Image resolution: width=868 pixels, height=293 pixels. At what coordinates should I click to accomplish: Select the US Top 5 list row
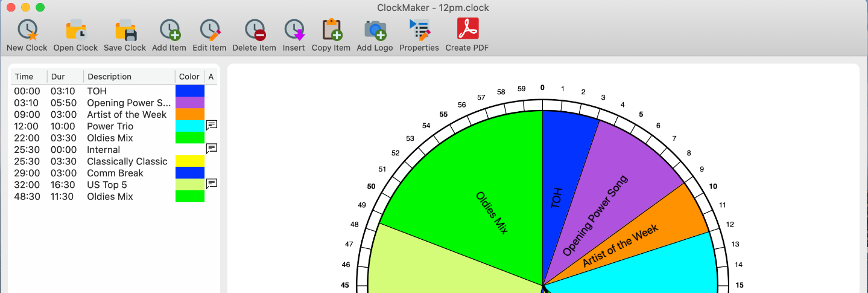point(114,185)
